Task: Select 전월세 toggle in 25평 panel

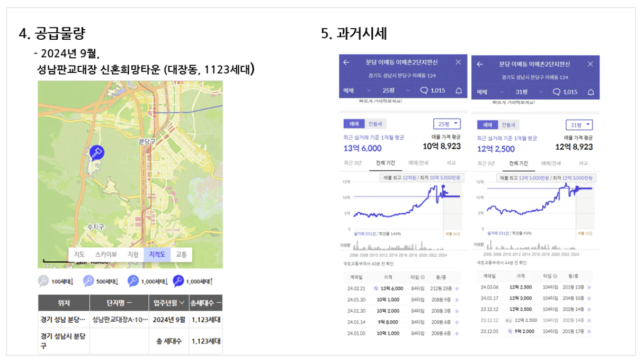Action: 375,124
